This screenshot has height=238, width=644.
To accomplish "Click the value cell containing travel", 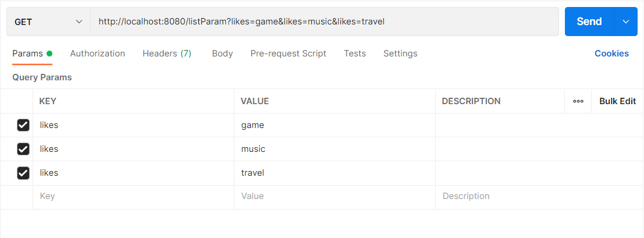I will [x=335, y=173].
